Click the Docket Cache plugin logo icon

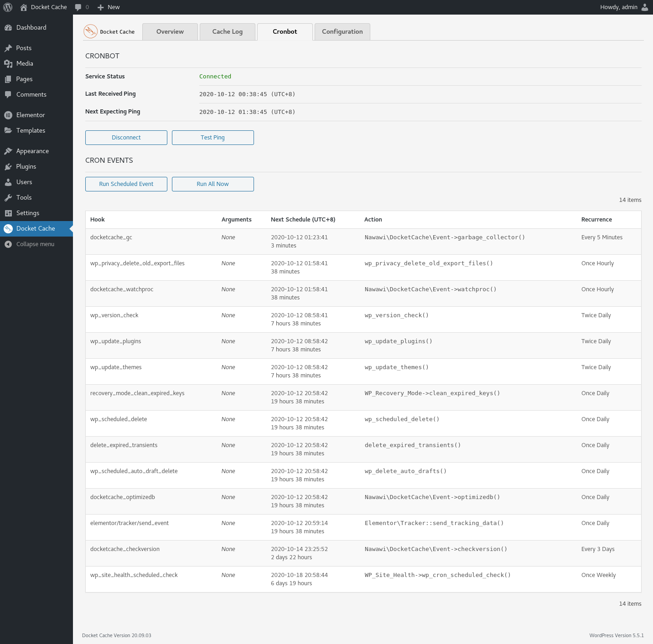[90, 31]
